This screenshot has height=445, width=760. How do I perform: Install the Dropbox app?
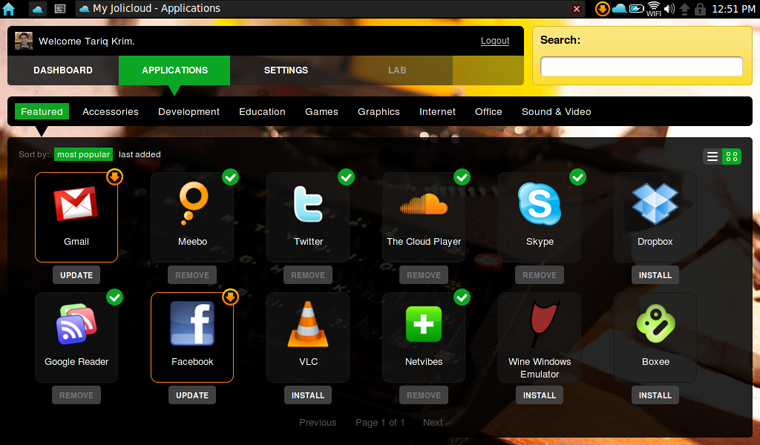point(655,275)
